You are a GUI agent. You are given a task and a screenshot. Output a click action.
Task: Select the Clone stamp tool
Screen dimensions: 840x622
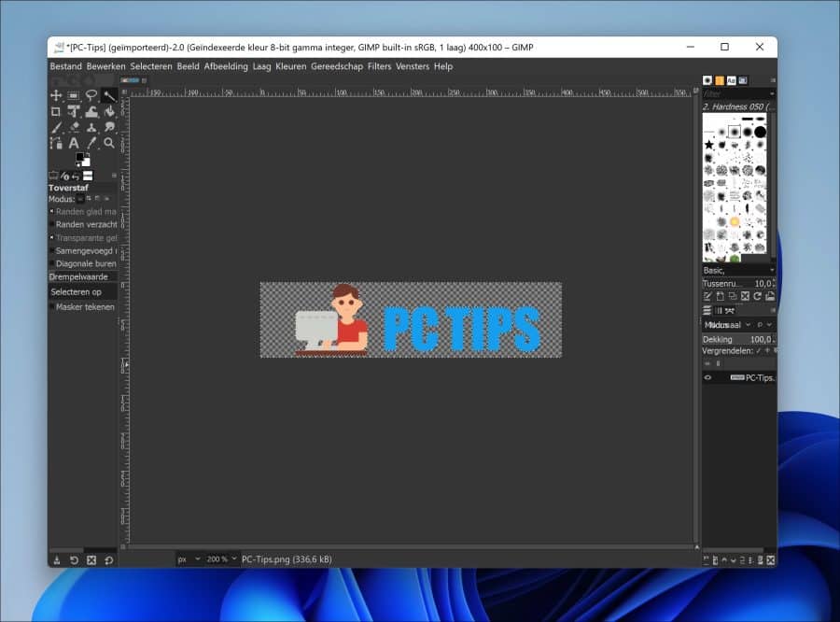pyautogui.click(x=91, y=128)
